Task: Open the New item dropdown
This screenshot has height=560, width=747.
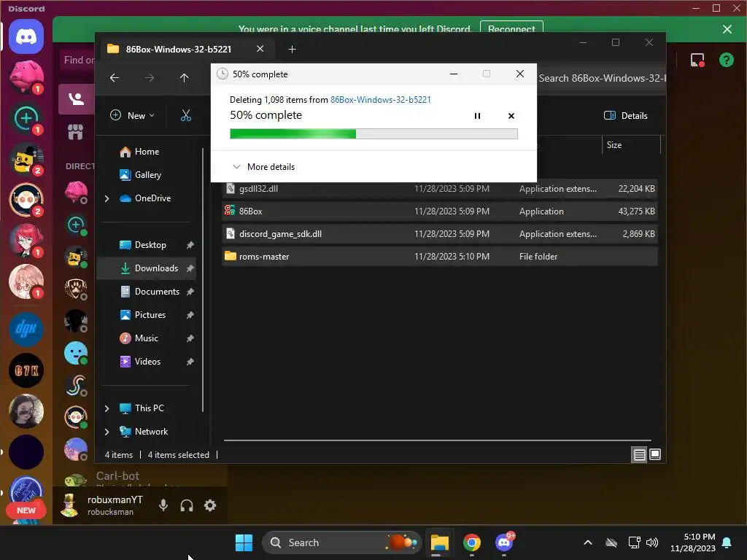Action: pyautogui.click(x=133, y=115)
